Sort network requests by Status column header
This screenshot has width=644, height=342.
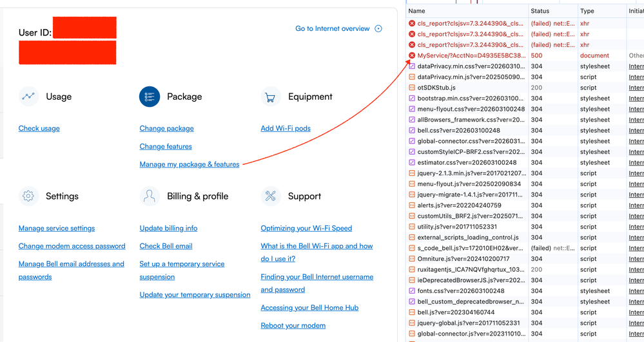(553, 11)
